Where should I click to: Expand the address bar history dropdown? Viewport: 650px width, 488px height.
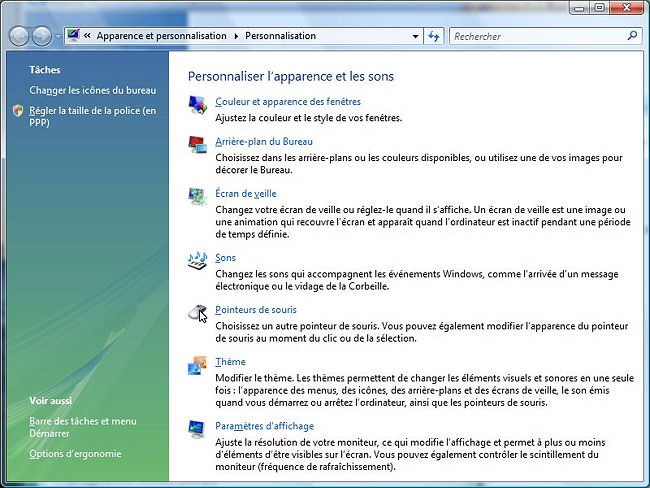click(x=413, y=36)
